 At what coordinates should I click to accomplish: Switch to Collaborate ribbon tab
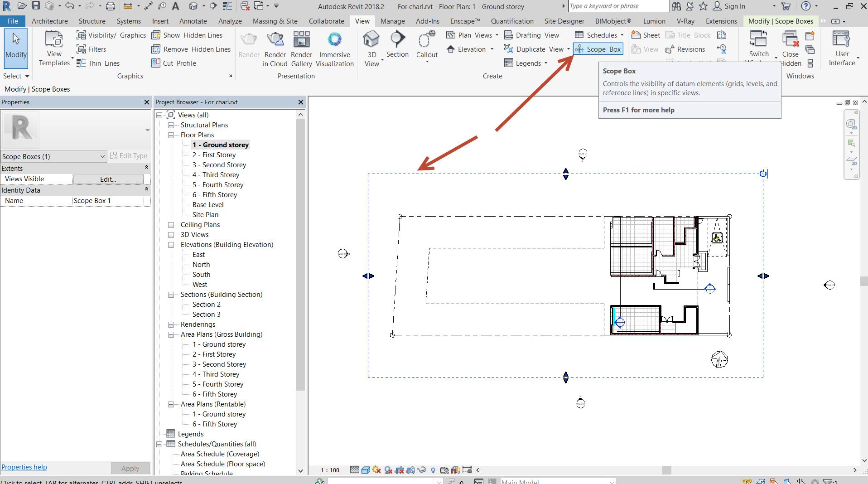(327, 21)
